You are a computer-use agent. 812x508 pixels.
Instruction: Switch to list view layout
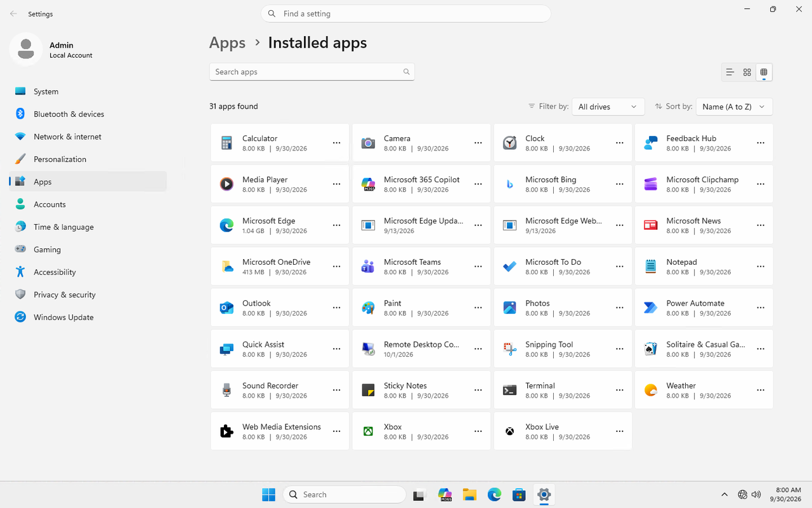pos(730,72)
